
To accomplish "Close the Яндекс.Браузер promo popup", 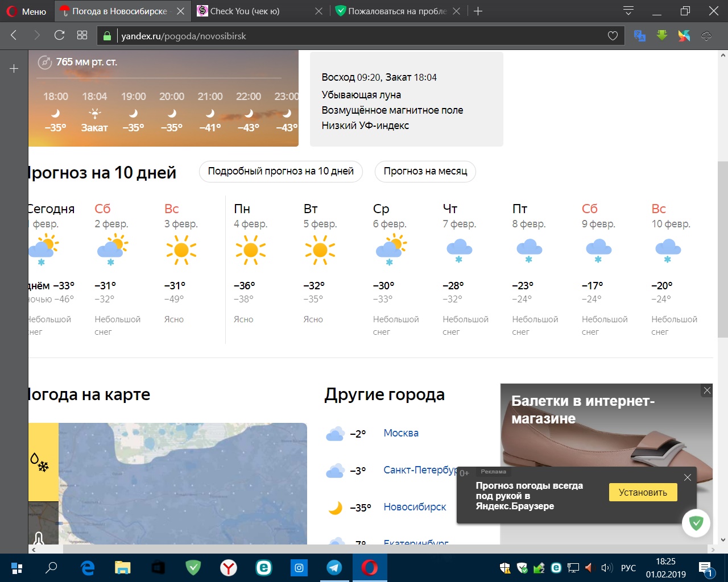I will coord(687,477).
